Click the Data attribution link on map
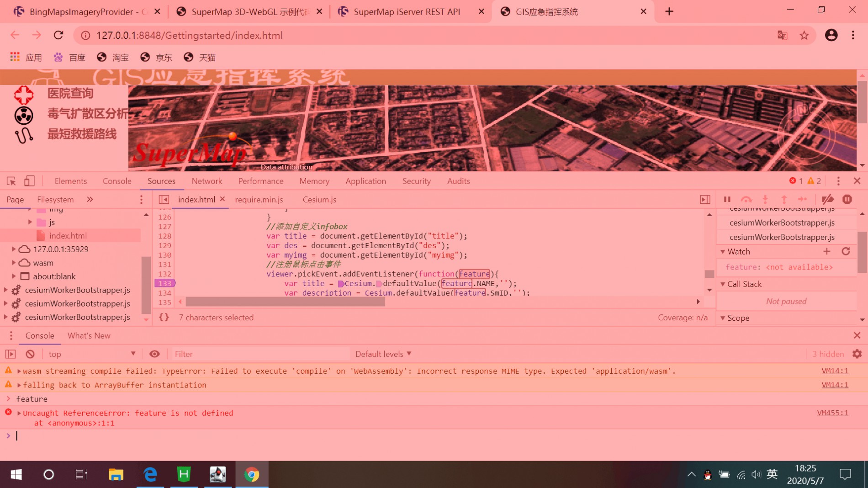This screenshot has width=868, height=488. [286, 167]
